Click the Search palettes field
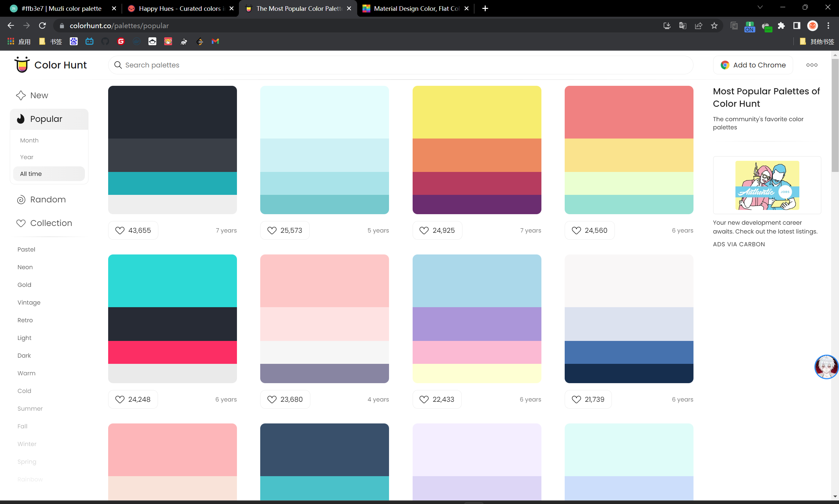This screenshot has width=839, height=504. [401, 65]
